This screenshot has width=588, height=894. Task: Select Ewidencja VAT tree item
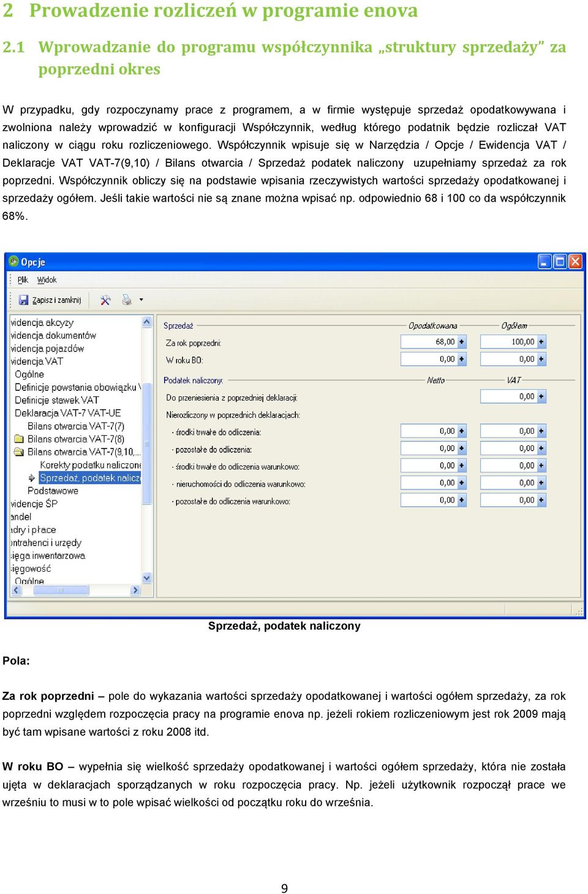tap(37, 362)
